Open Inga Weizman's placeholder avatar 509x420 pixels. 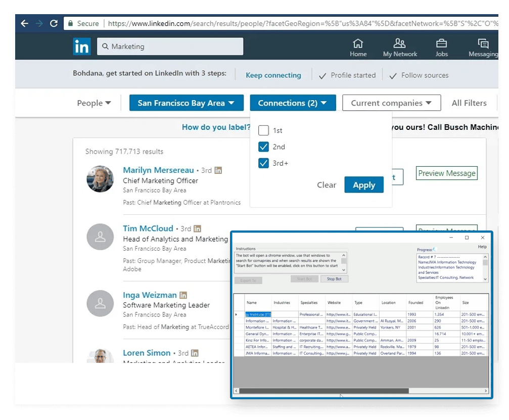click(x=100, y=303)
